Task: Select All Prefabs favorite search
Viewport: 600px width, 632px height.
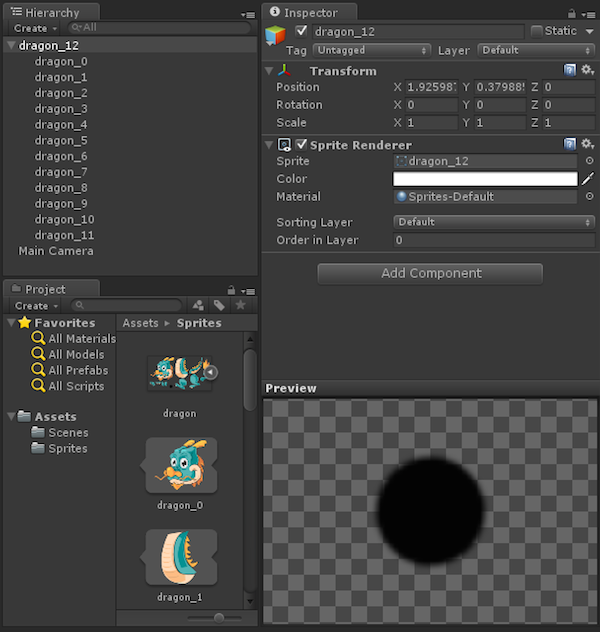Action: 70,370
